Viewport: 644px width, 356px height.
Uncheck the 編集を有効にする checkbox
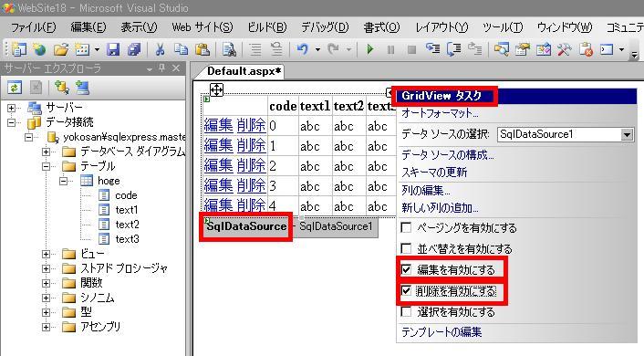click(x=406, y=269)
